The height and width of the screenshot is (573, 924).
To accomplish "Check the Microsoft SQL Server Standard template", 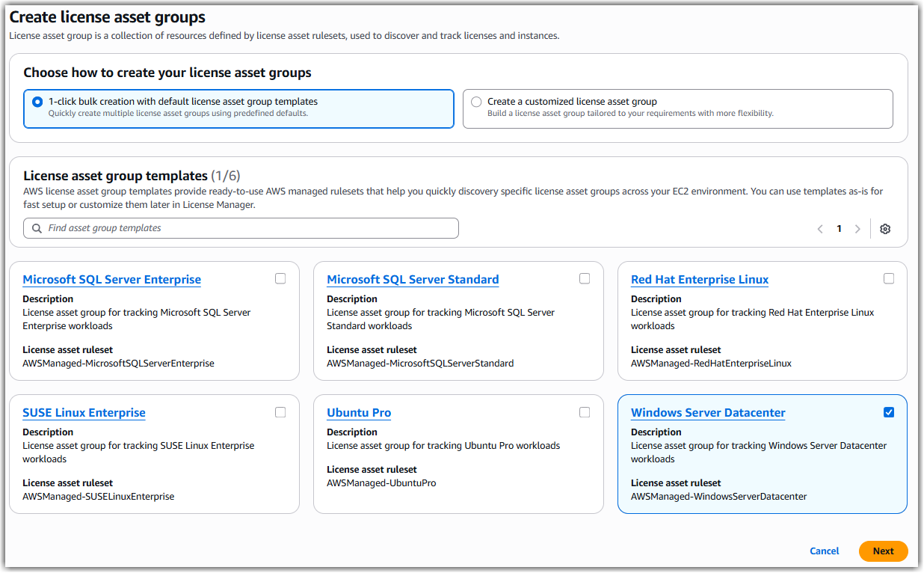I will [x=585, y=278].
